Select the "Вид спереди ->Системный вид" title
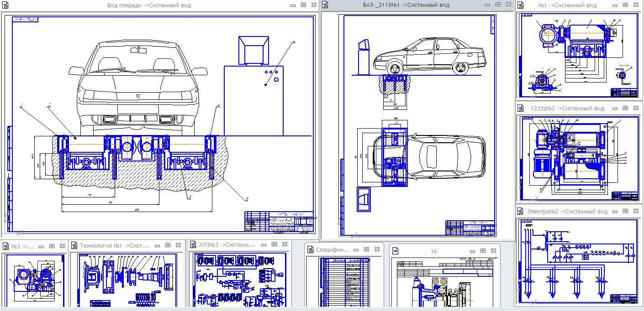The image size is (644, 311). [x=148, y=5]
